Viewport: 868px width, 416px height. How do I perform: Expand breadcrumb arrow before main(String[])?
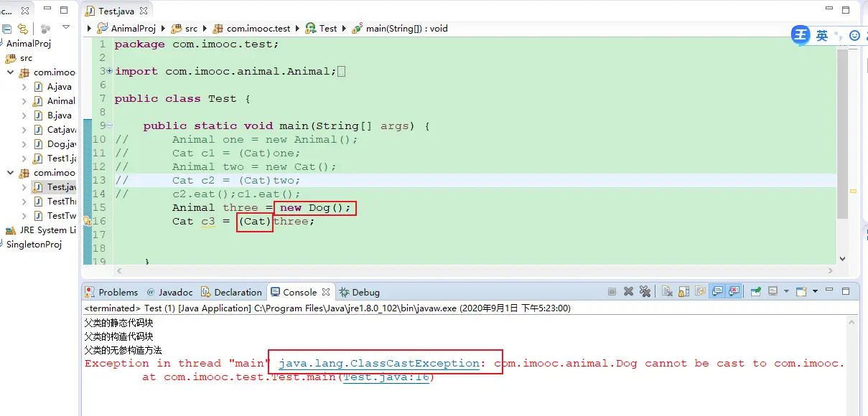point(345,28)
